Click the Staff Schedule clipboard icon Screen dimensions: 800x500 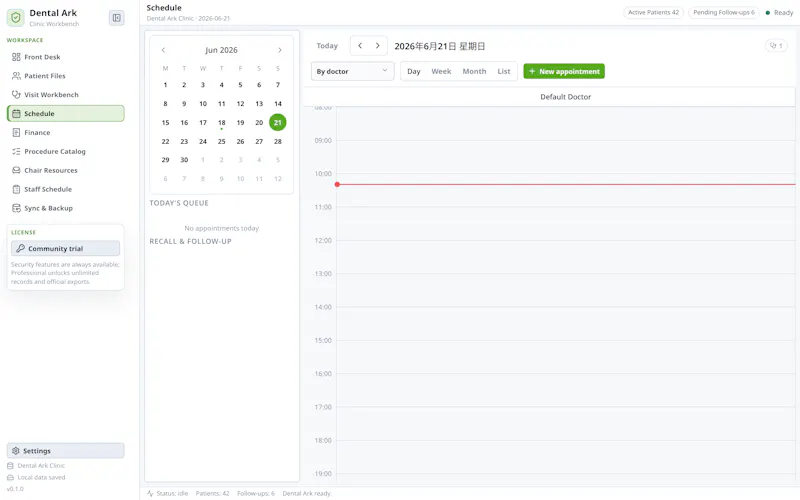16,189
